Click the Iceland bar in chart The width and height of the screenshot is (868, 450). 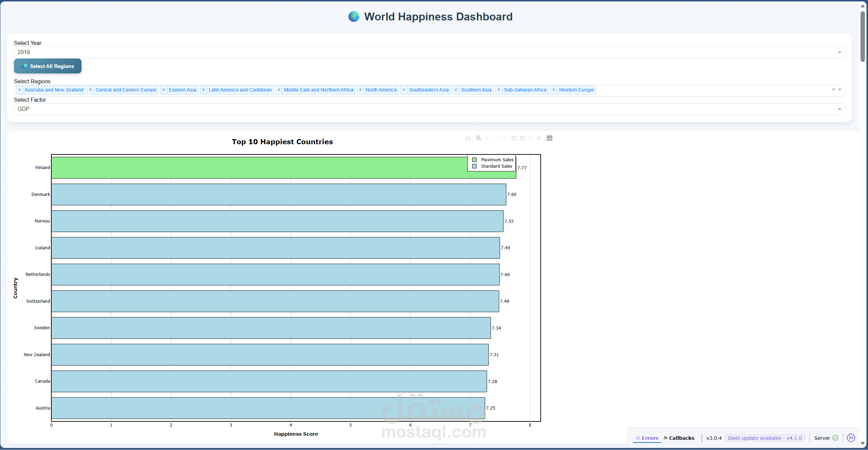[x=276, y=248]
